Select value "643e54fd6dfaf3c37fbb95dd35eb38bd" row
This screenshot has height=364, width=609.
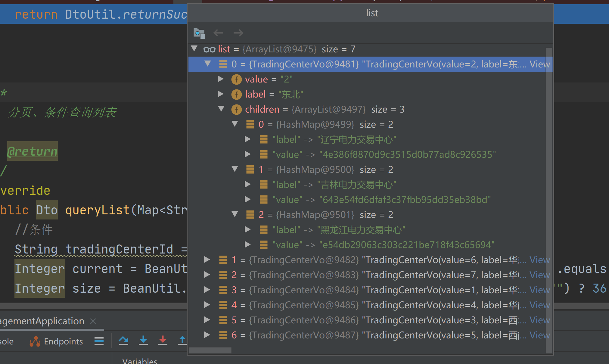tap(370, 200)
